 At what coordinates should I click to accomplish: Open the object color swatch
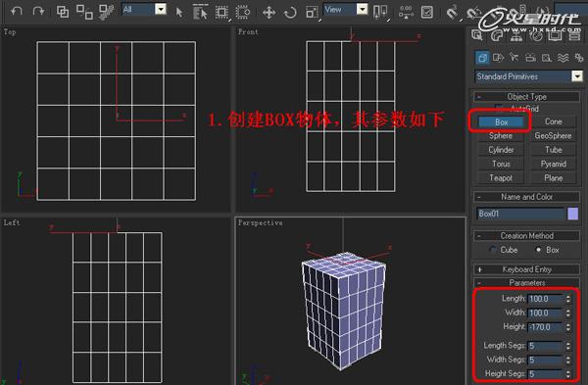click(572, 214)
